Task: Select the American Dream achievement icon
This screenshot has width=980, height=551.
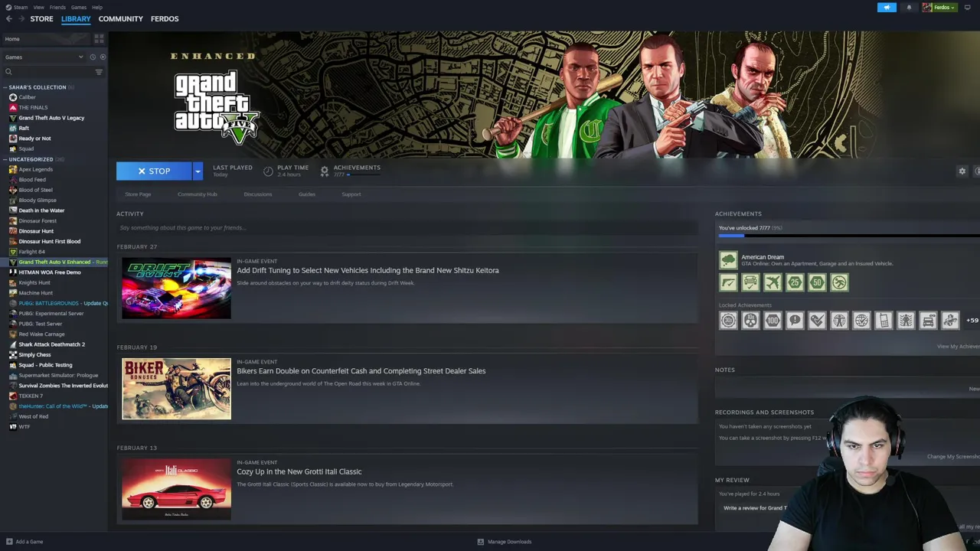Action: [728, 260]
